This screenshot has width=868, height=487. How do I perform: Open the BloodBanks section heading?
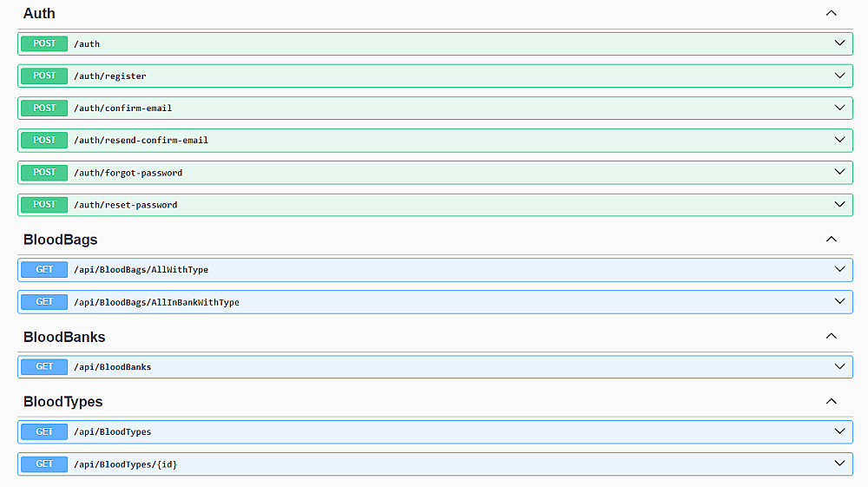(x=64, y=337)
